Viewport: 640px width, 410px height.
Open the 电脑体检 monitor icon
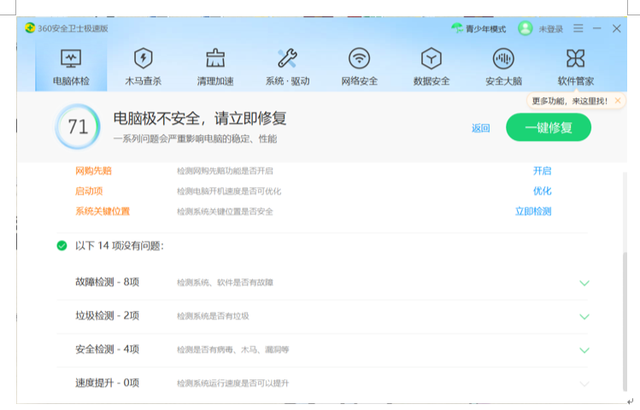pos(71,58)
